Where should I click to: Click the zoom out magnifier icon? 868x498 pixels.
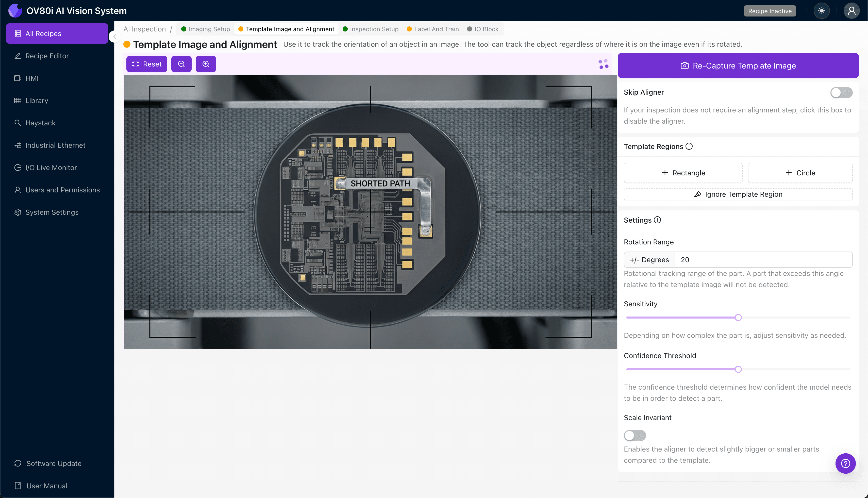(181, 64)
